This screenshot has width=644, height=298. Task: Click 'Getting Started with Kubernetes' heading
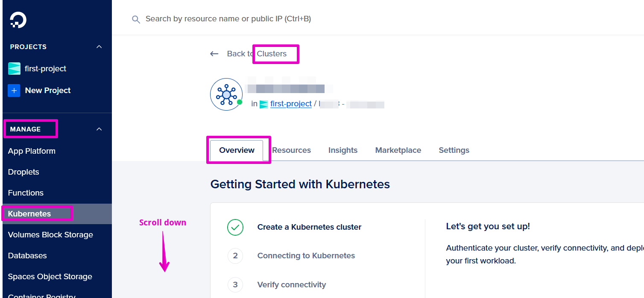300,184
